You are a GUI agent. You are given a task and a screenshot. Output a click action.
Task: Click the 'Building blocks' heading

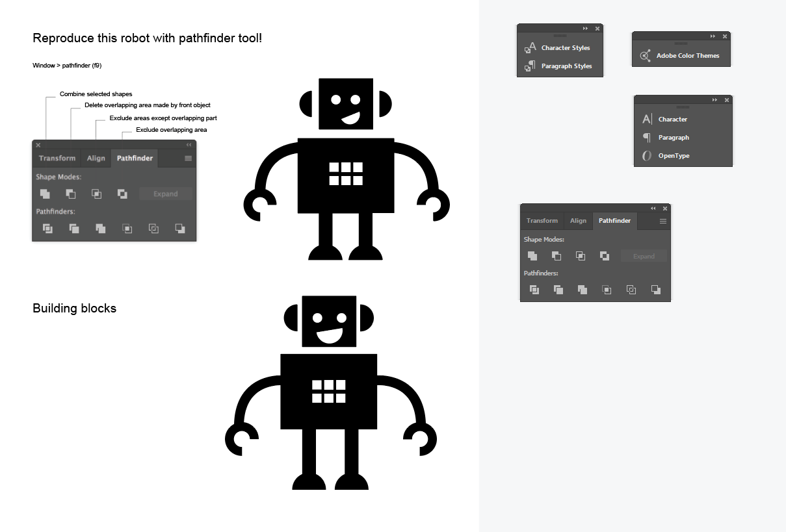click(x=74, y=309)
